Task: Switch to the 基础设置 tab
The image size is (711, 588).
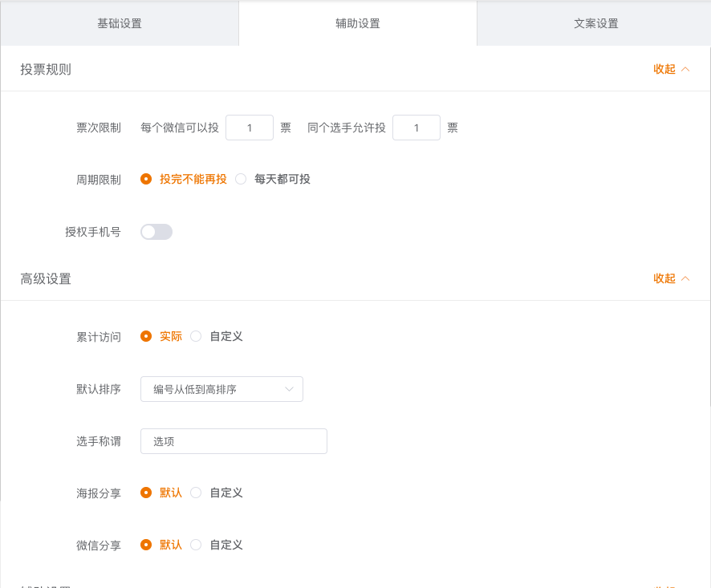Action: click(x=120, y=23)
